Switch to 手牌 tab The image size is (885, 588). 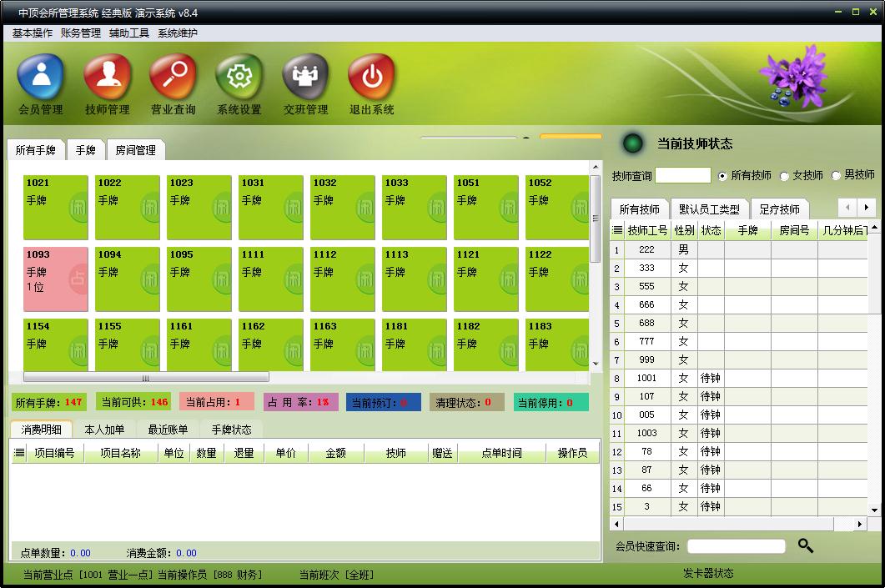[x=86, y=150]
